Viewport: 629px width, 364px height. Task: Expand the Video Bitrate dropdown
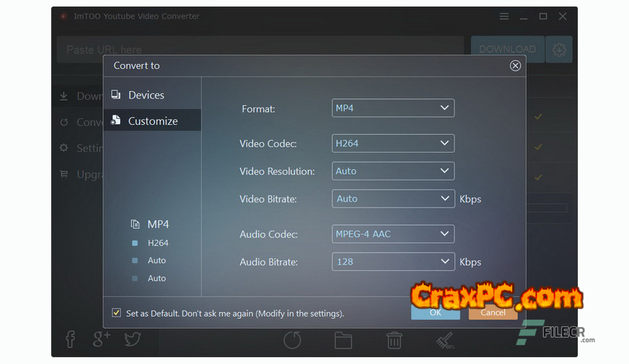click(393, 199)
